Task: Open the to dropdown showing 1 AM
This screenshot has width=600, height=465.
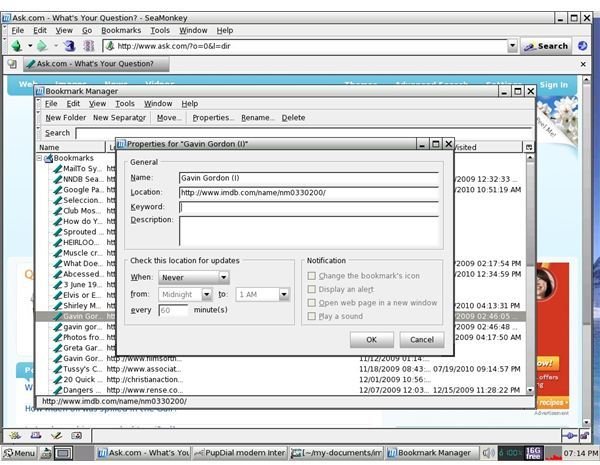Action: tap(262, 294)
